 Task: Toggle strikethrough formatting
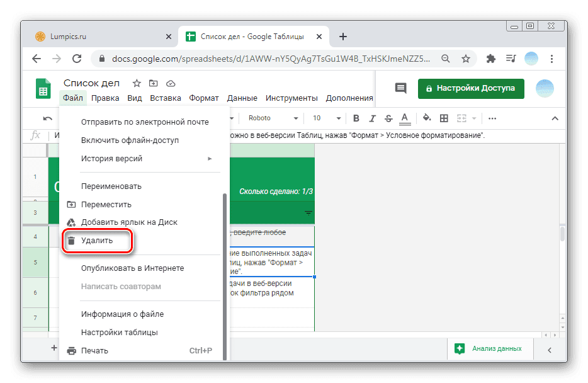click(390, 118)
